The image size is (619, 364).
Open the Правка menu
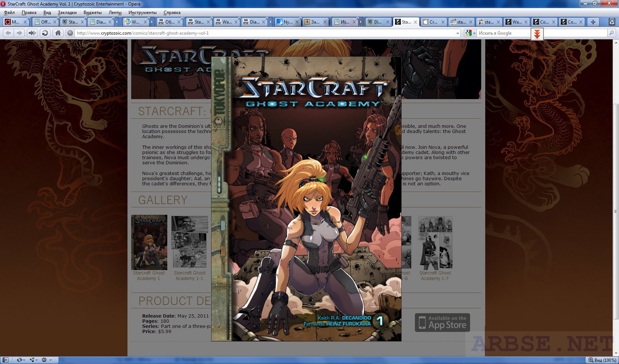29,13
